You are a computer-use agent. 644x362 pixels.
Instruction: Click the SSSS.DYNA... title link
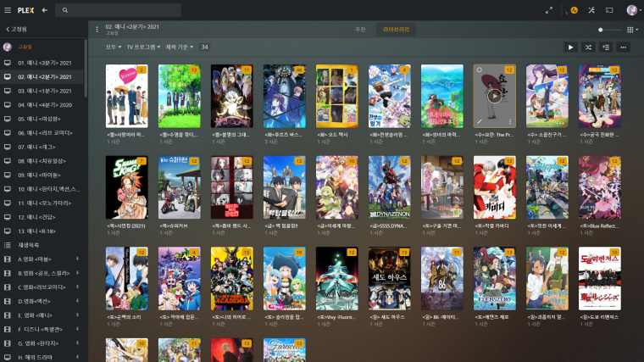[388, 226]
